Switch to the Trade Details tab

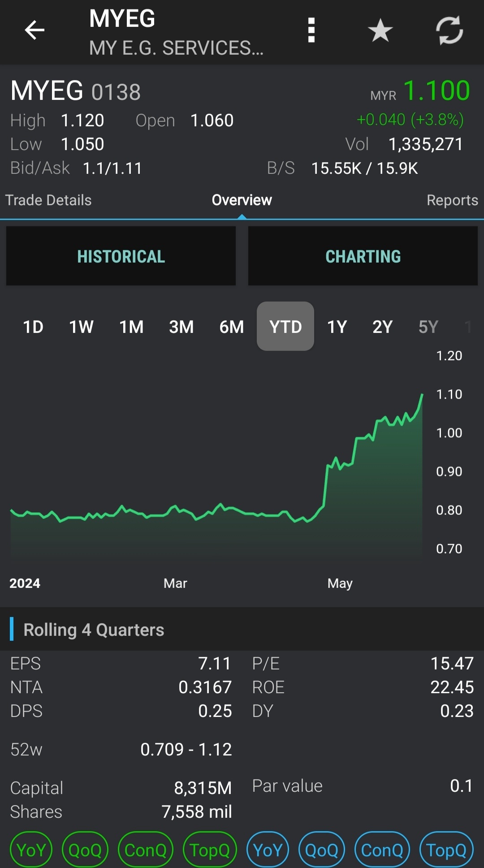tap(48, 200)
